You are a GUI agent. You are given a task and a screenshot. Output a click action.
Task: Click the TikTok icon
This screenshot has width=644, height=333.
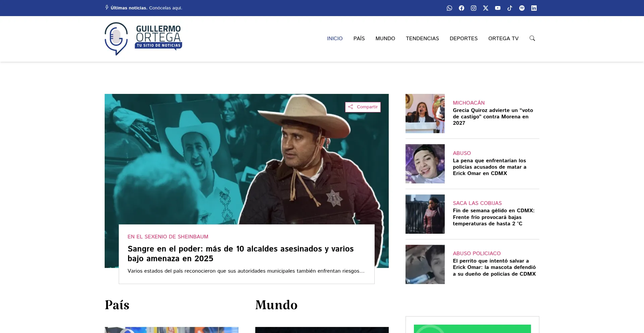point(510,8)
